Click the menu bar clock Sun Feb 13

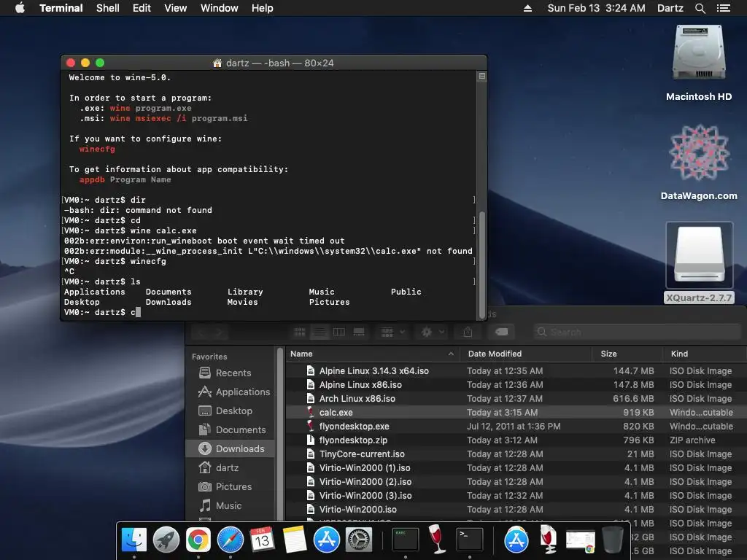pyautogui.click(x=597, y=8)
